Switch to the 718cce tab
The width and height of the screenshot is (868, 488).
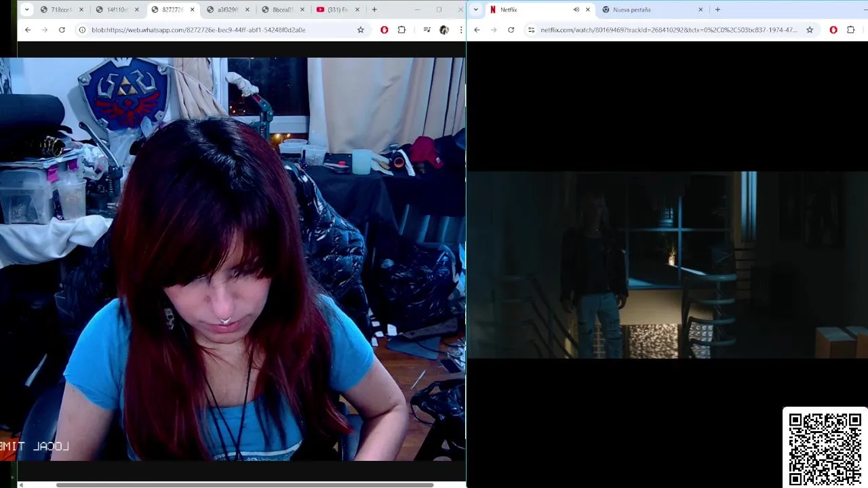60,9
